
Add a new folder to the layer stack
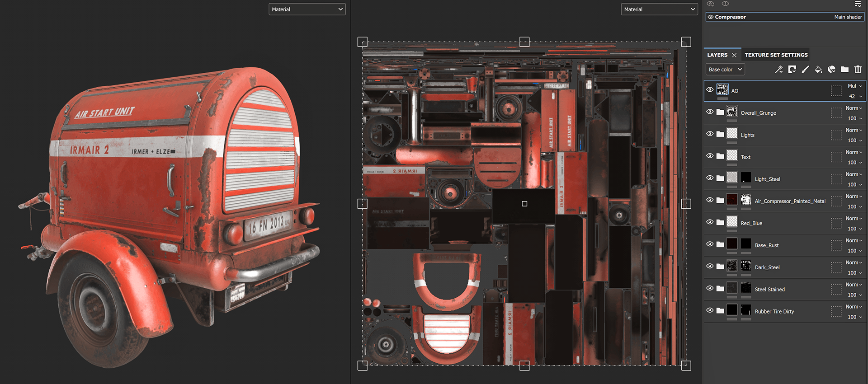[844, 70]
